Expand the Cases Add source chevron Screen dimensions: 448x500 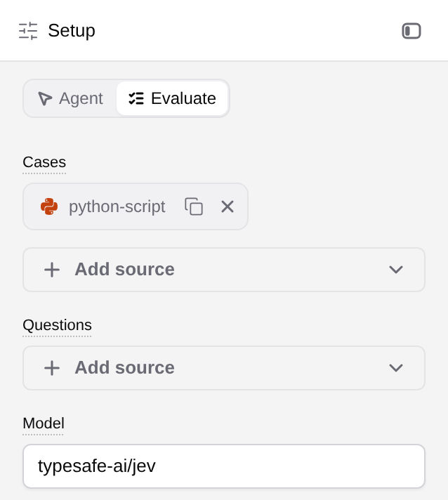[x=396, y=270]
